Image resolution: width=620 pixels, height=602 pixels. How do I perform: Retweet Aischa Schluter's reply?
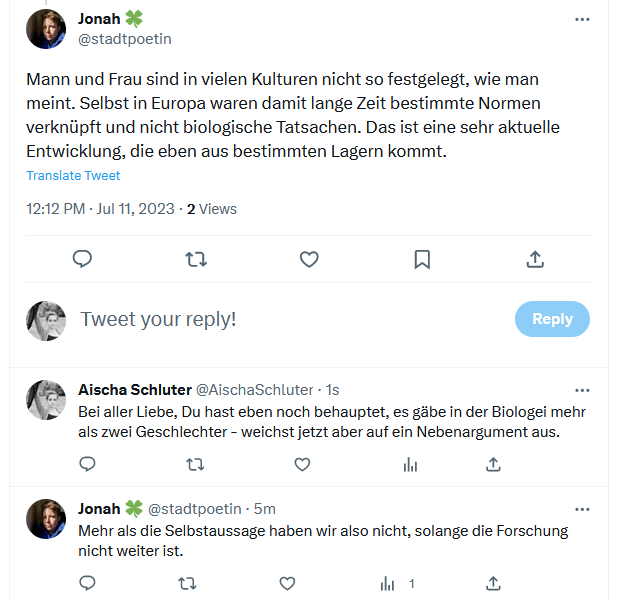click(x=196, y=464)
